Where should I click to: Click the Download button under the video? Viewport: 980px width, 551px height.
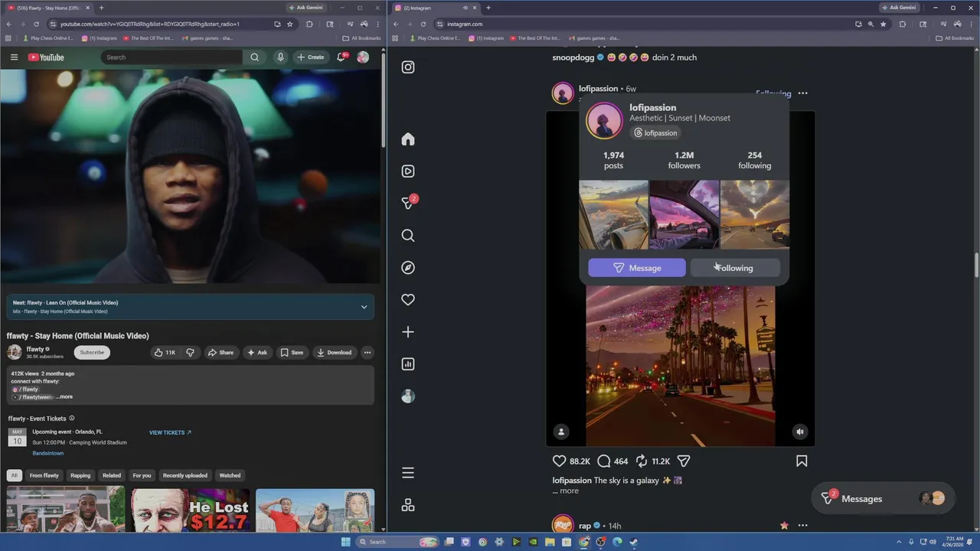click(x=334, y=353)
